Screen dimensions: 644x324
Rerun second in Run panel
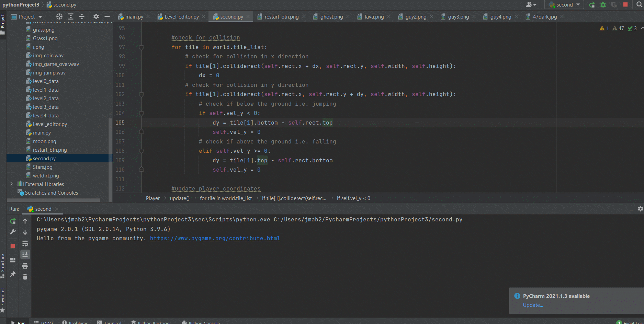coord(13,221)
